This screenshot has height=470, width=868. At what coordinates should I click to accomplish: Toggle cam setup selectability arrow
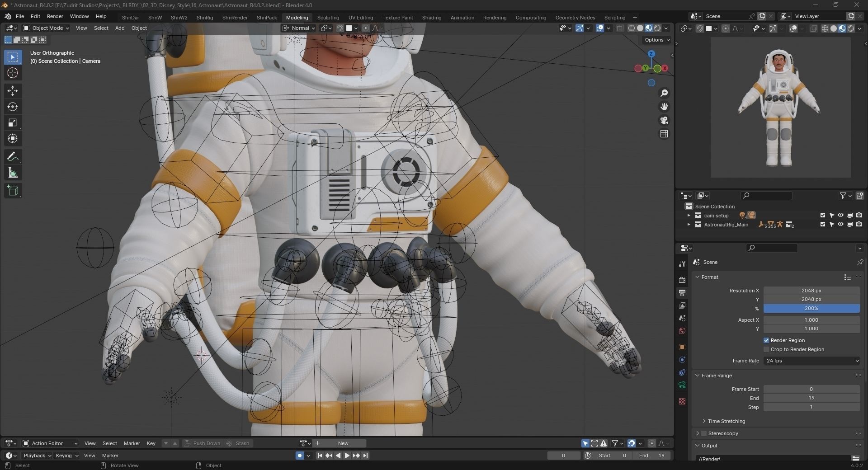pos(832,216)
